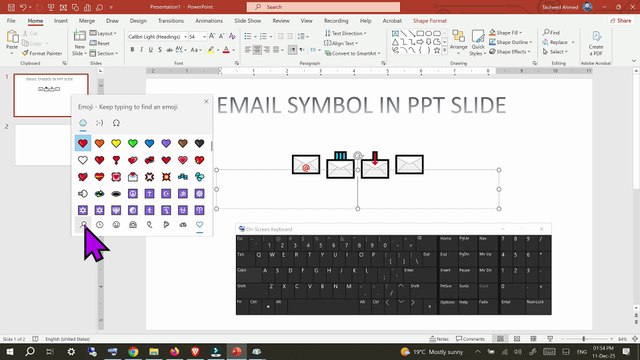Click the Paste button in the Clipboard group

coord(12,42)
